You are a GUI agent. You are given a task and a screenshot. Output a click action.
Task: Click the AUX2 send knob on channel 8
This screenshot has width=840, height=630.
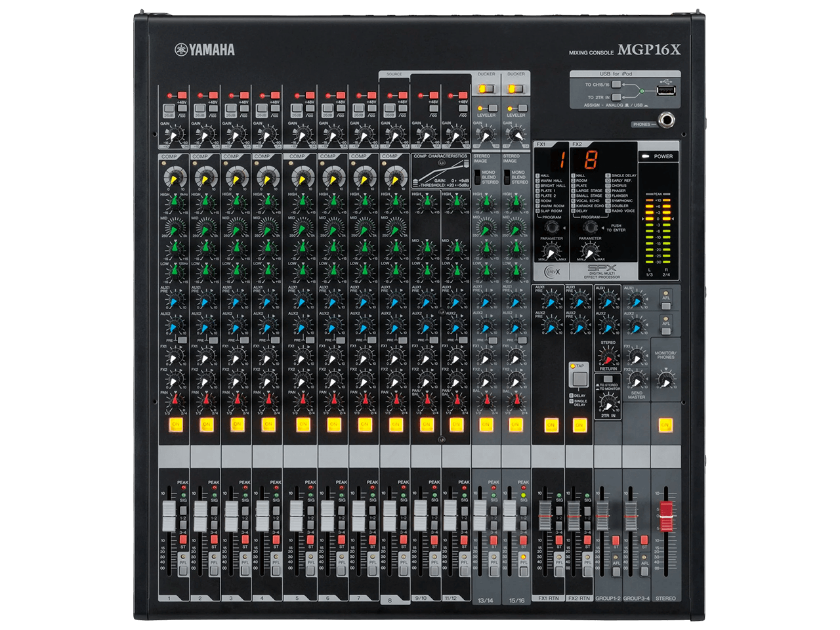394,326
